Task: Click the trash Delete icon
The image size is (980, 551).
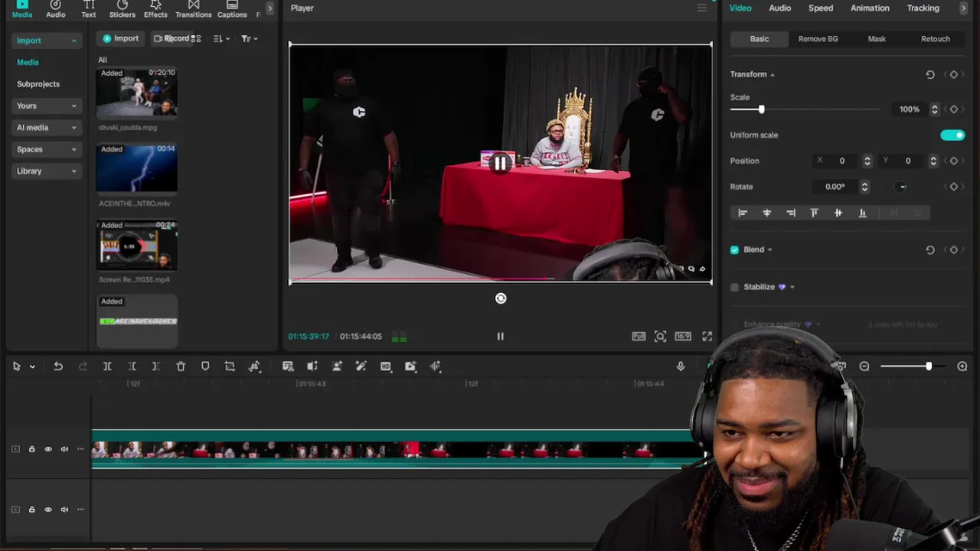Action: (181, 367)
